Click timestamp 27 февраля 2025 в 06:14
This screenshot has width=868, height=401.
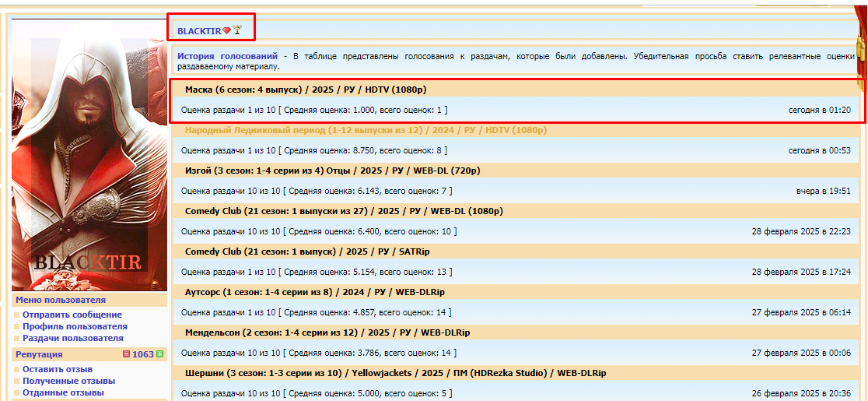801,312
